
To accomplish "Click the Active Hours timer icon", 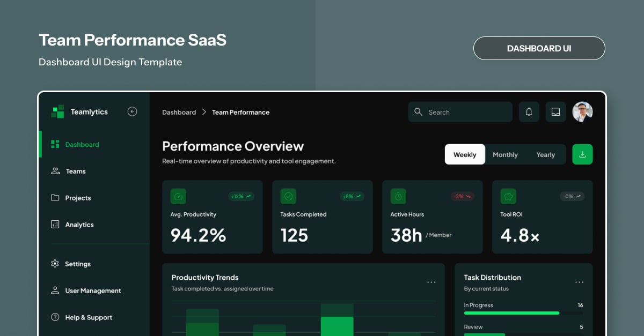I will tap(398, 196).
